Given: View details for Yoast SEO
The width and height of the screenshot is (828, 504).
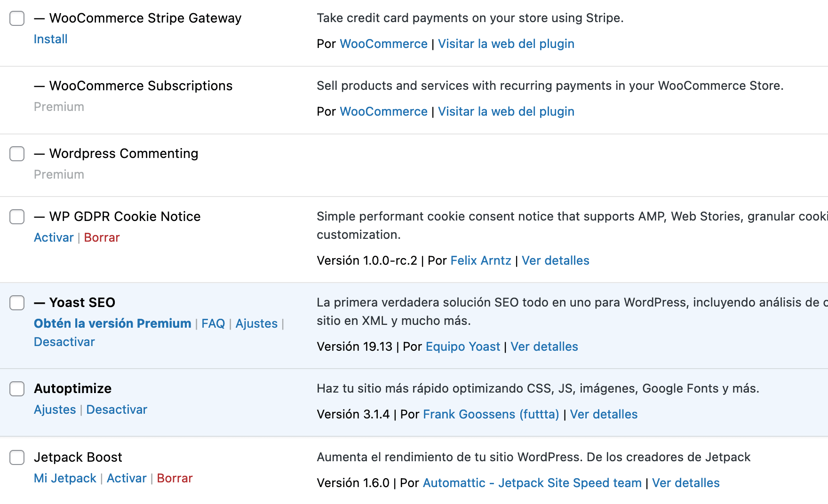Looking at the screenshot, I should (x=544, y=346).
